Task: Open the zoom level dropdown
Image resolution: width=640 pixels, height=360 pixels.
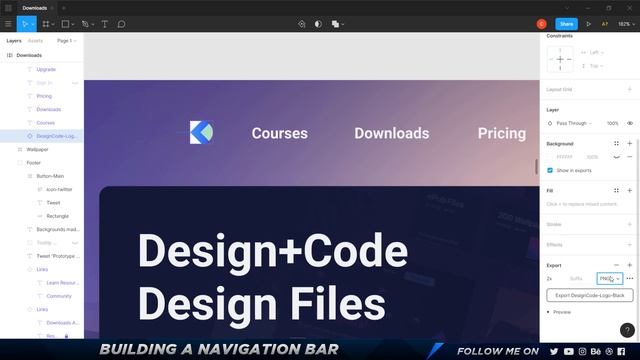Action: 626,24
